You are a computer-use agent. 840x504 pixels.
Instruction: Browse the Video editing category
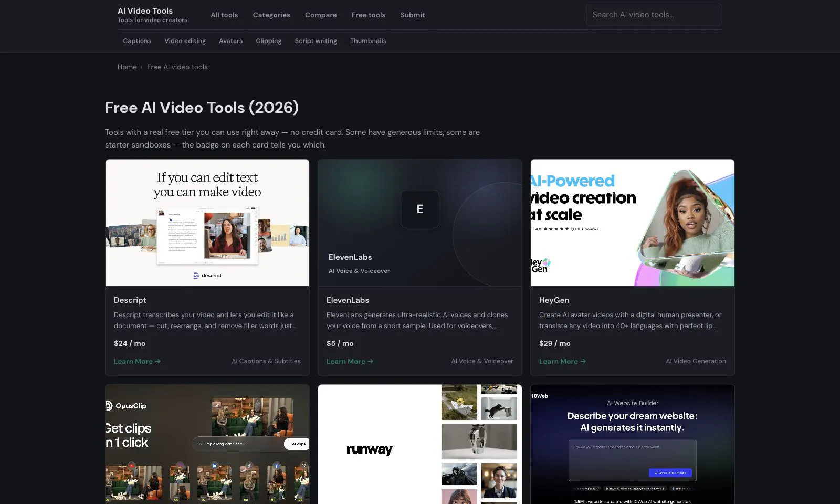point(185,41)
